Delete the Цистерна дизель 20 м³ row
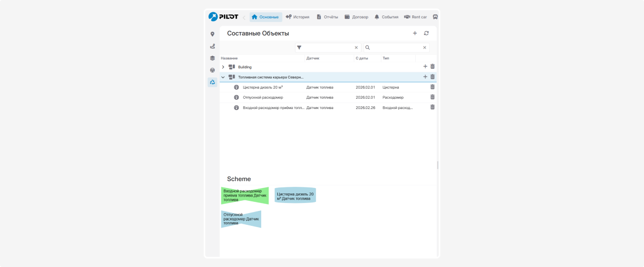Screen dimensions: 644x267 tap(432, 87)
